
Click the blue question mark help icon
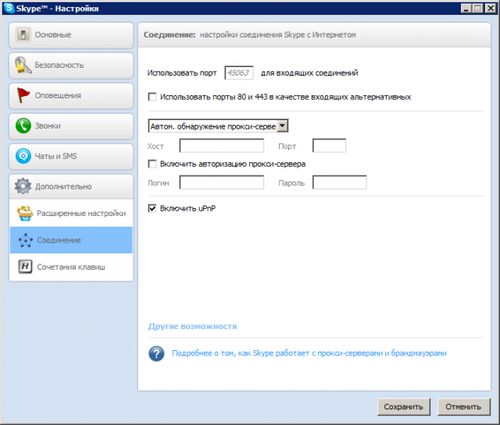tap(156, 353)
